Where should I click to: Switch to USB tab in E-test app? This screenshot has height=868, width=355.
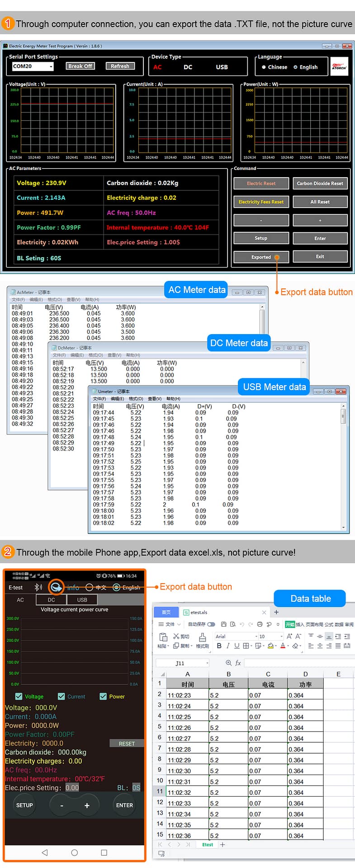point(82,599)
